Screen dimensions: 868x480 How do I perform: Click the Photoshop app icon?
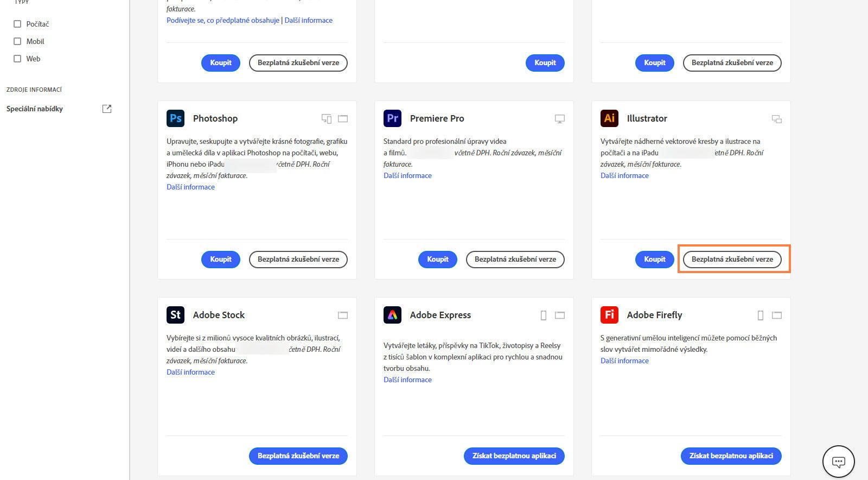[x=176, y=118]
